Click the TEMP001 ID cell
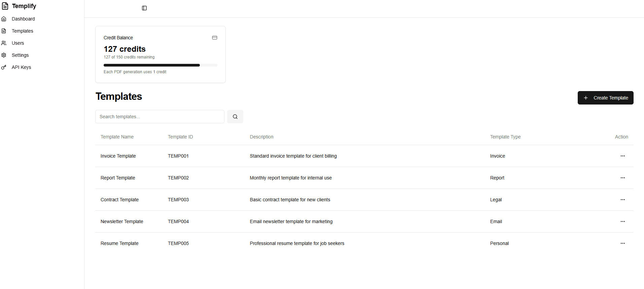Image resolution: width=644 pixels, height=289 pixels. (x=178, y=156)
